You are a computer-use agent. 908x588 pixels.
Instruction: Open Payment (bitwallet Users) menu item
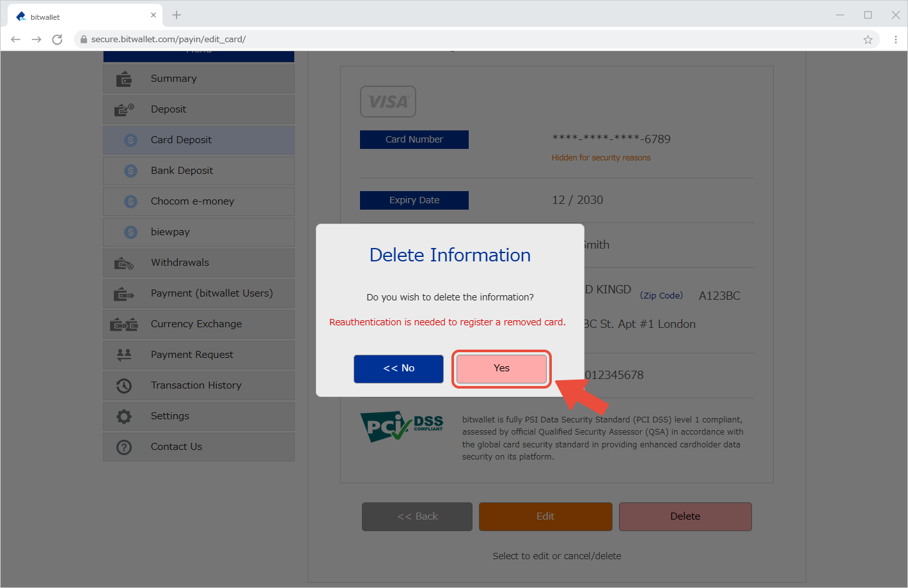[211, 293]
